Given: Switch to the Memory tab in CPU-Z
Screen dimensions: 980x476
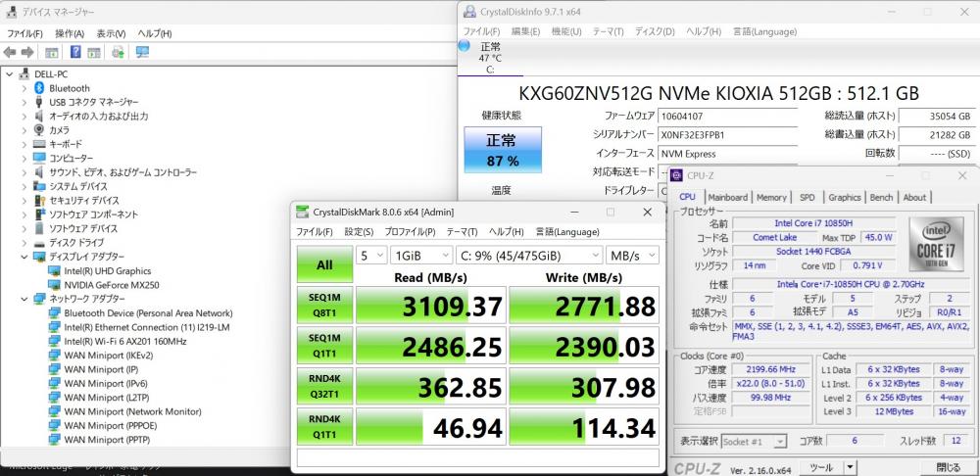Looking at the screenshot, I should point(771,197).
